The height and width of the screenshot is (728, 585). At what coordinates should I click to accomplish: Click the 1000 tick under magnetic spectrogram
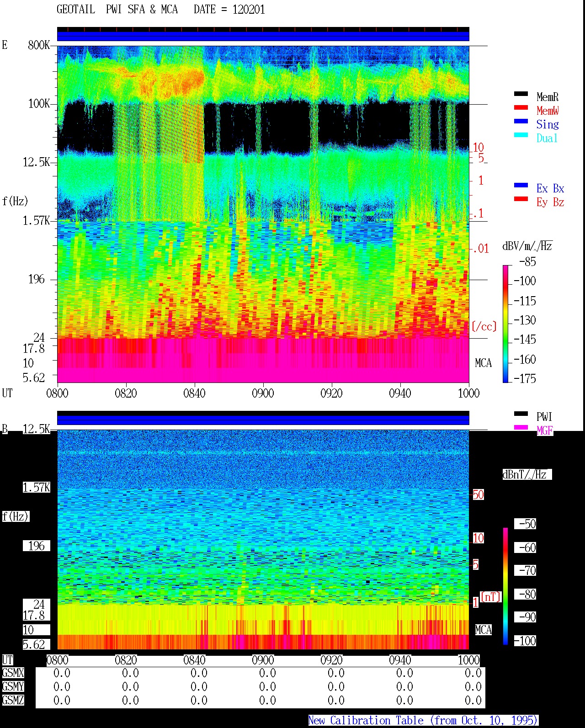coord(468,660)
